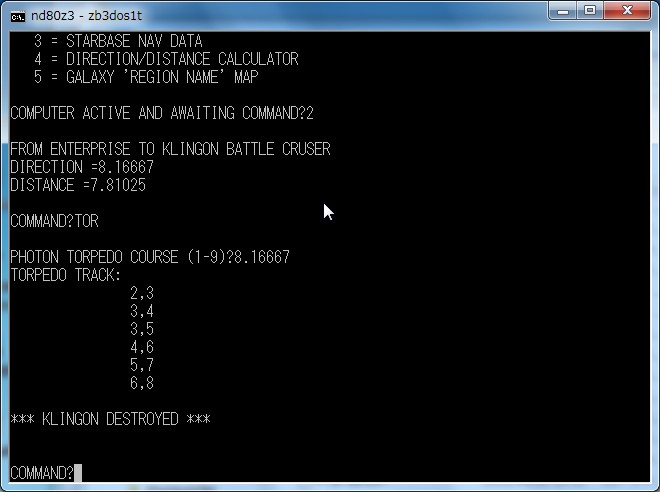
Task: Click the '*** KLINGON DESTROYED ***' message
Action: [110, 419]
